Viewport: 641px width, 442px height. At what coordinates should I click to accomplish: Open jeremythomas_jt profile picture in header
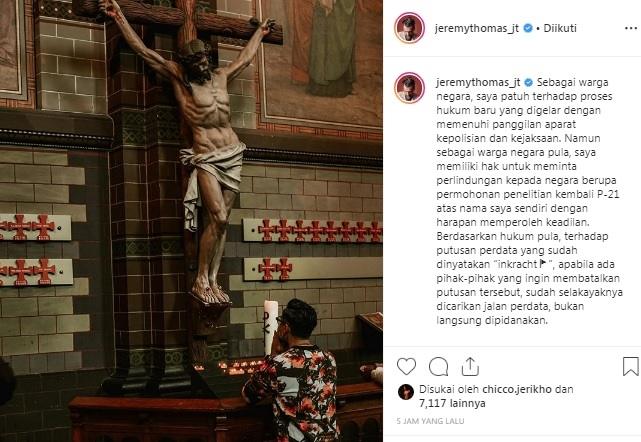409,28
